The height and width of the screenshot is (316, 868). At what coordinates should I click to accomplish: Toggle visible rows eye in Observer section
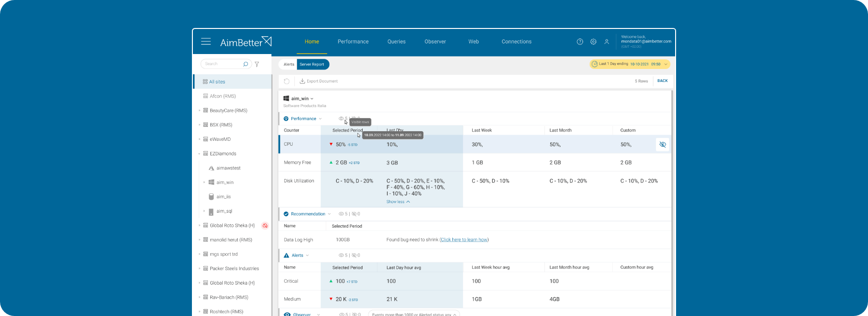point(341,314)
